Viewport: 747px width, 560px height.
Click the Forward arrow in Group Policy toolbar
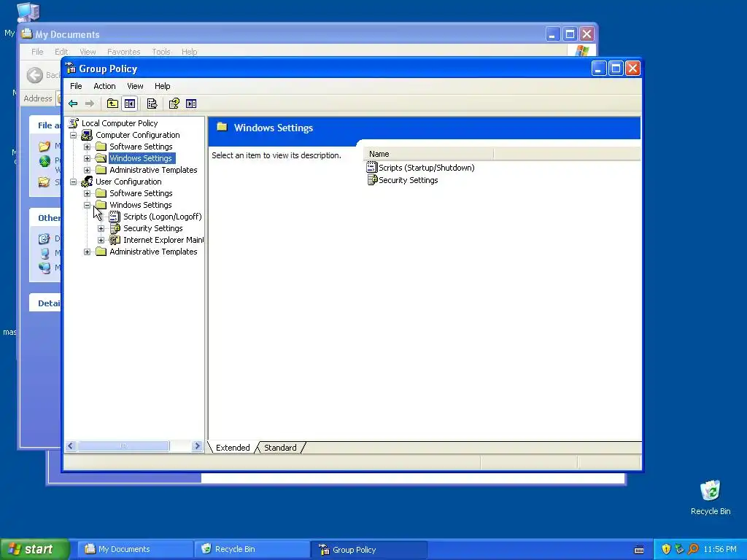[x=89, y=104]
